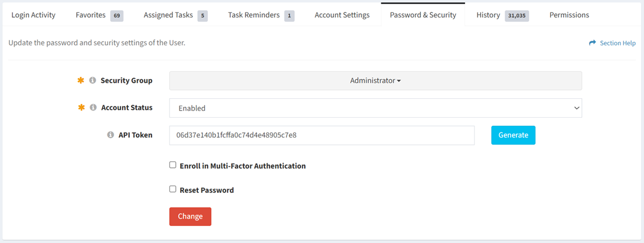Generate a new API token

[x=513, y=135]
